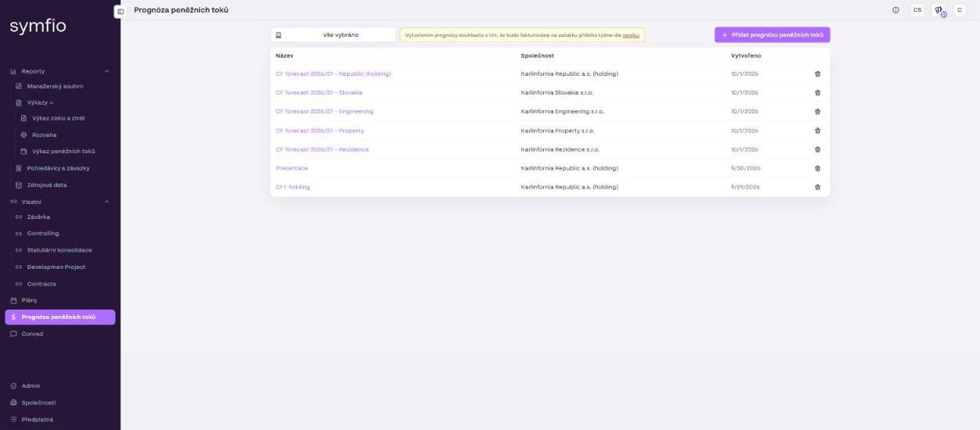This screenshot has height=430, width=980.
Task: Click 'Karlinfornia Rezidence s.r.o.' cell
Action: click(560, 149)
